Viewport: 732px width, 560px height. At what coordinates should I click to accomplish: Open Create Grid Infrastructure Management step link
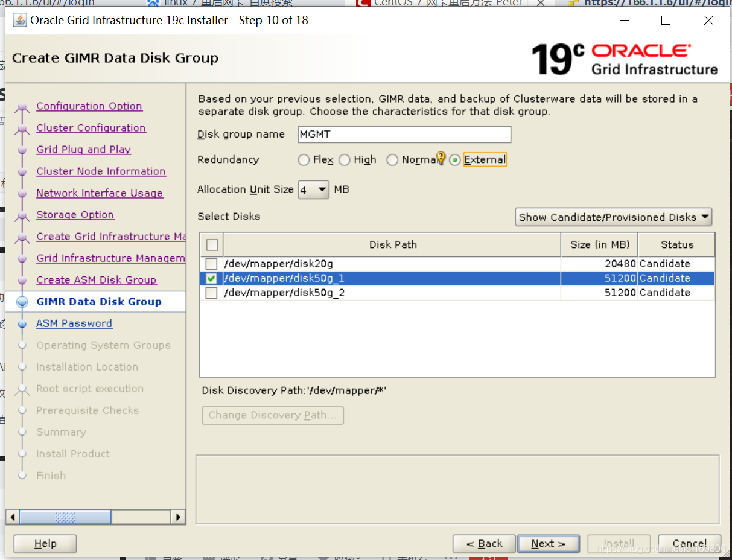tap(111, 237)
